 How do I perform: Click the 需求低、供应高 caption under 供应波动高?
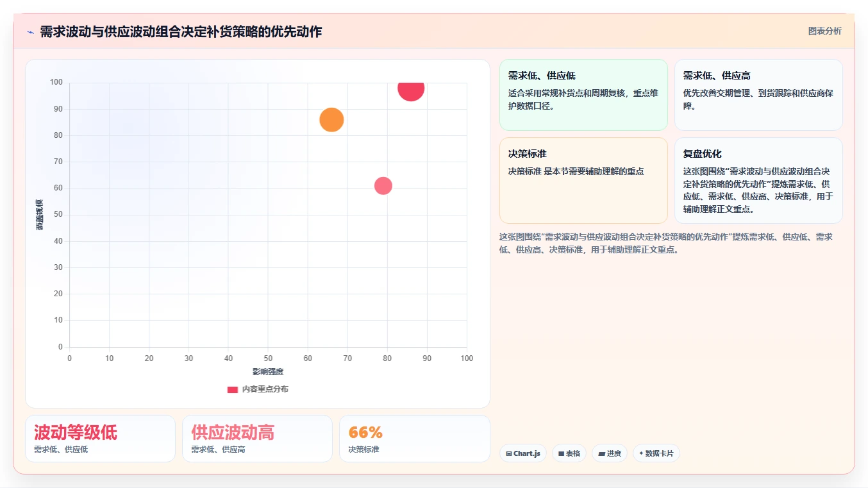tap(218, 450)
